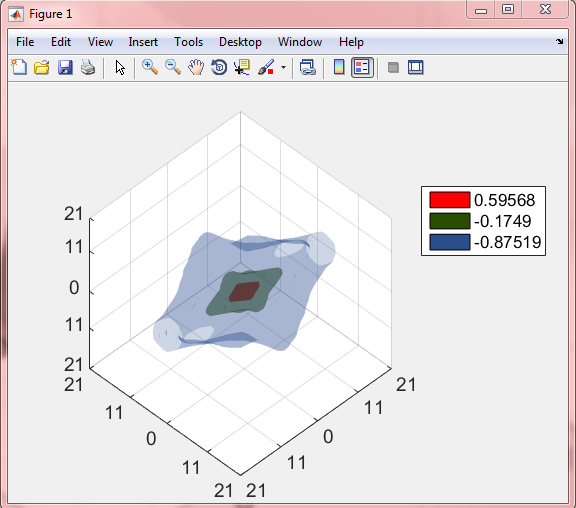Toggle the Insert Legend button

[362, 68]
